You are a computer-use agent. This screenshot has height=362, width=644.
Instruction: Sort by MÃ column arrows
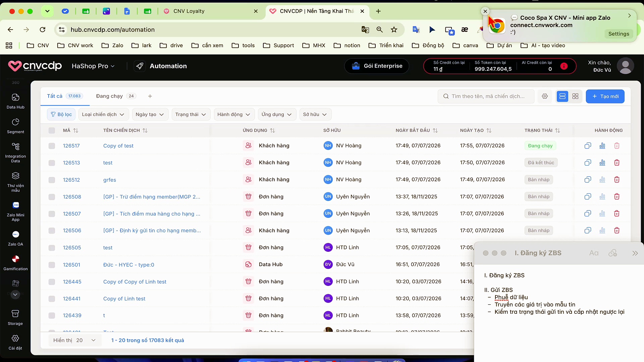[x=76, y=130]
